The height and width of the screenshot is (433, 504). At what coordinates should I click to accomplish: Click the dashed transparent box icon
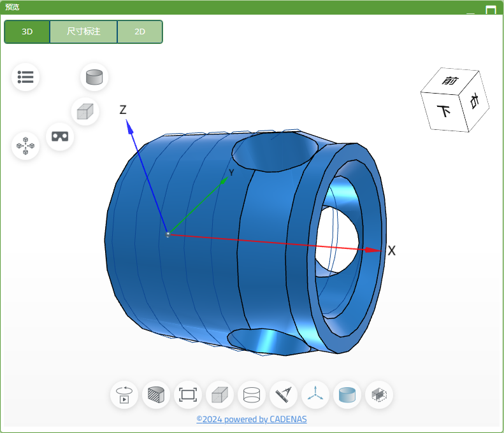[x=379, y=395]
